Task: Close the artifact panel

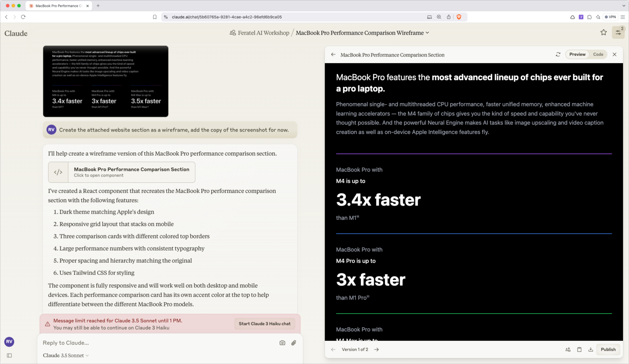Action: (x=614, y=55)
